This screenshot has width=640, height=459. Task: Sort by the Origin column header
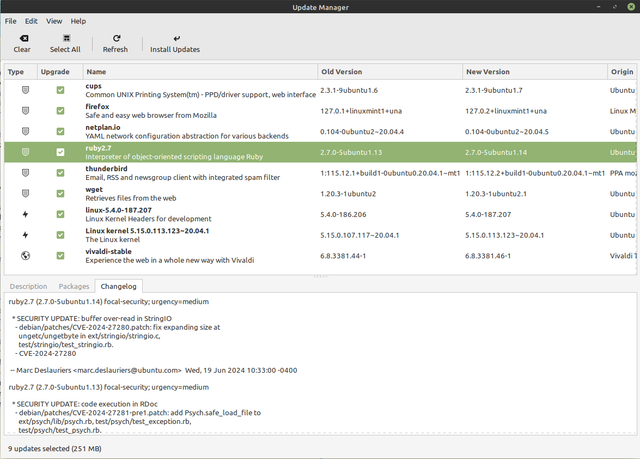point(622,72)
